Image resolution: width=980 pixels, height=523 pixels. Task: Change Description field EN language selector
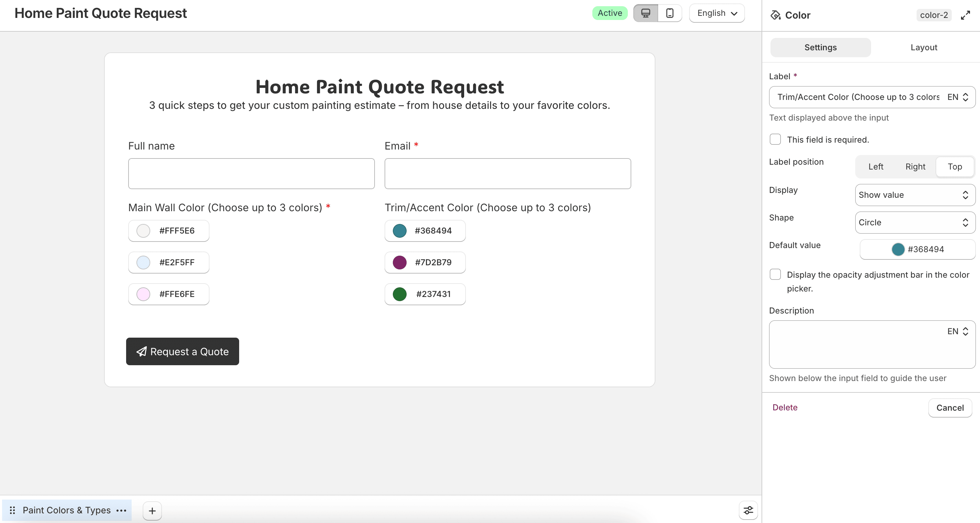click(958, 331)
